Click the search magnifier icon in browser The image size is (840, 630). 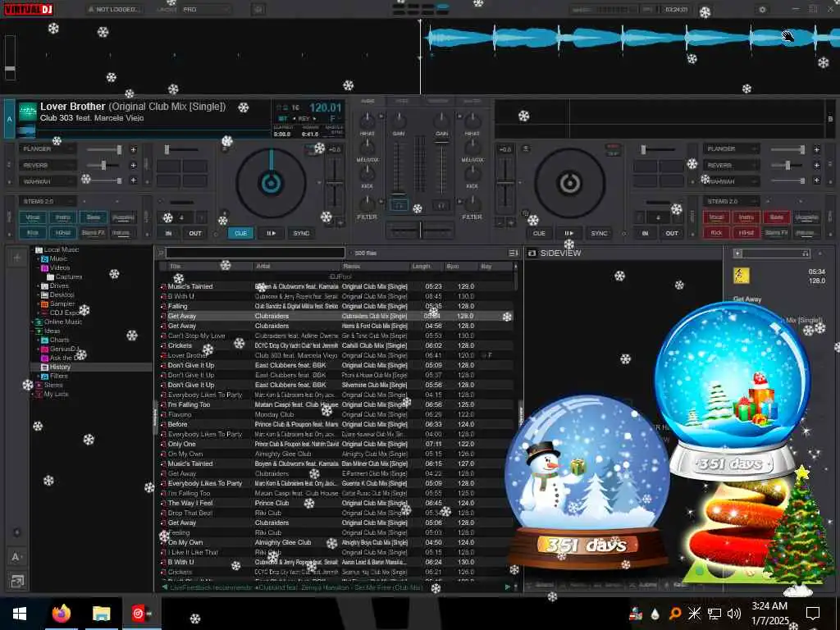click(x=160, y=253)
